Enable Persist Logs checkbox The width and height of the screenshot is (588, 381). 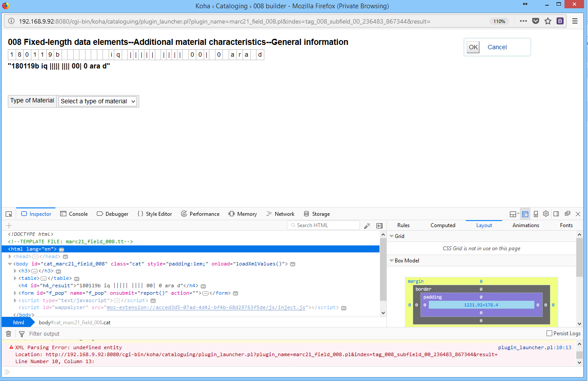click(x=549, y=333)
